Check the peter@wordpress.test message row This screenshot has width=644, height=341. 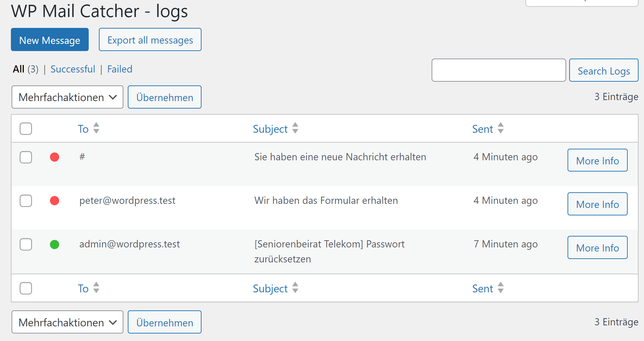pos(26,201)
